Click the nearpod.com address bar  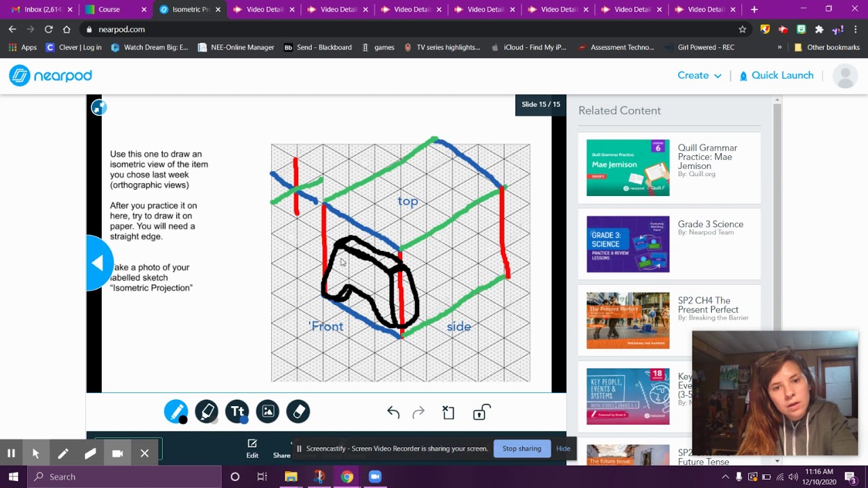(x=414, y=29)
